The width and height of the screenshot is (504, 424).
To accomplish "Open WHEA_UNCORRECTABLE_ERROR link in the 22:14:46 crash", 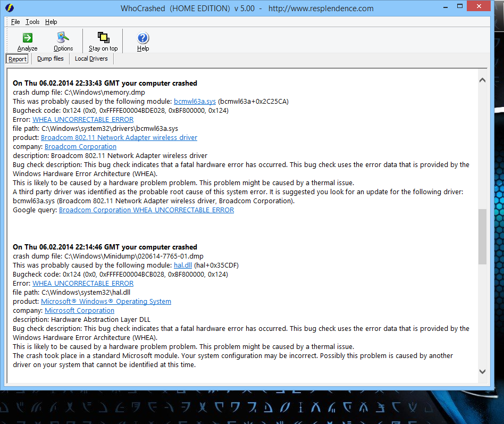I will (x=83, y=283).
